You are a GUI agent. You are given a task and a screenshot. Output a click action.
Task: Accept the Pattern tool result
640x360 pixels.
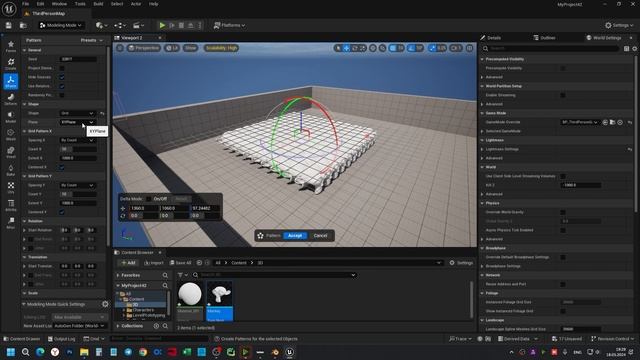click(x=295, y=236)
